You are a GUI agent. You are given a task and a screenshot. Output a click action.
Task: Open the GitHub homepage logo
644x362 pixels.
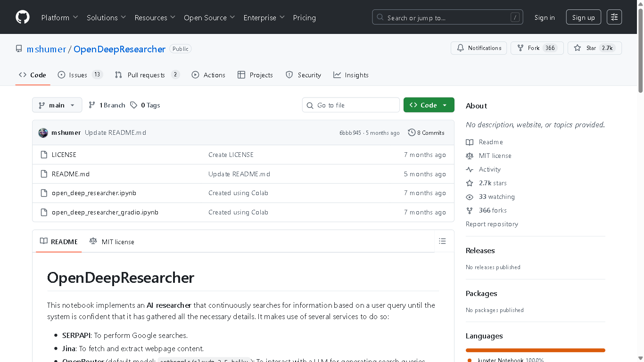pyautogui.click(x=23, y=17)
